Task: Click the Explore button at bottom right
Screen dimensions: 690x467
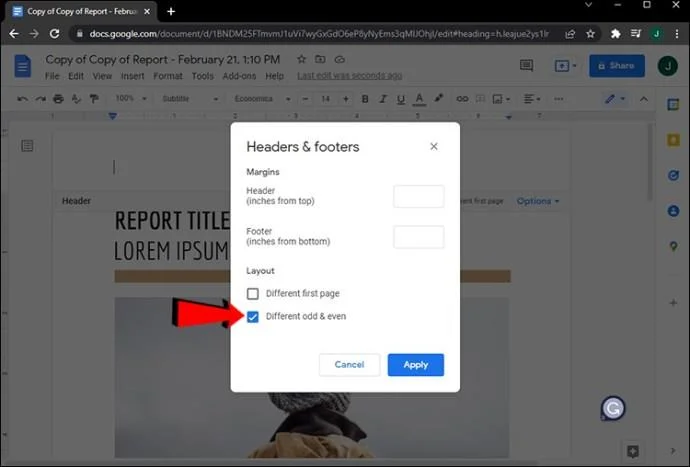Action: point(633,451)
